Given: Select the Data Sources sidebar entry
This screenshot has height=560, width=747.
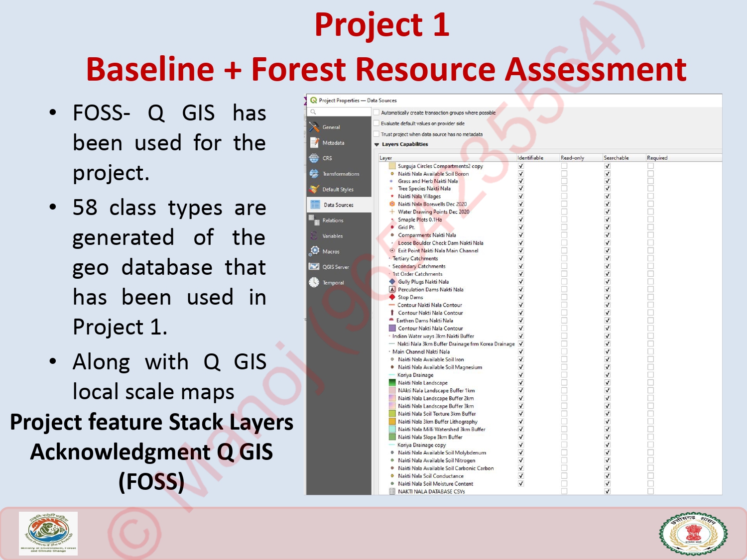Looking at the screenshot, I should 338,205.
